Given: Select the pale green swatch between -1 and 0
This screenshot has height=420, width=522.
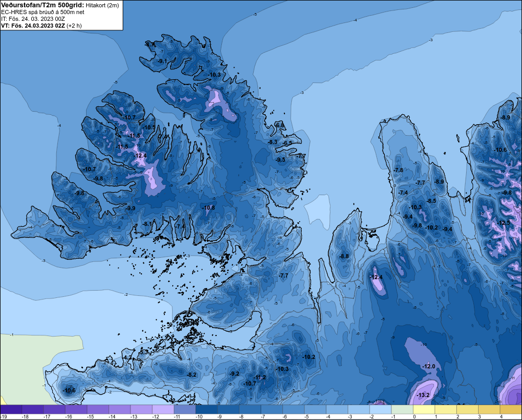Looking at the screenshot, I should point(402,409).
